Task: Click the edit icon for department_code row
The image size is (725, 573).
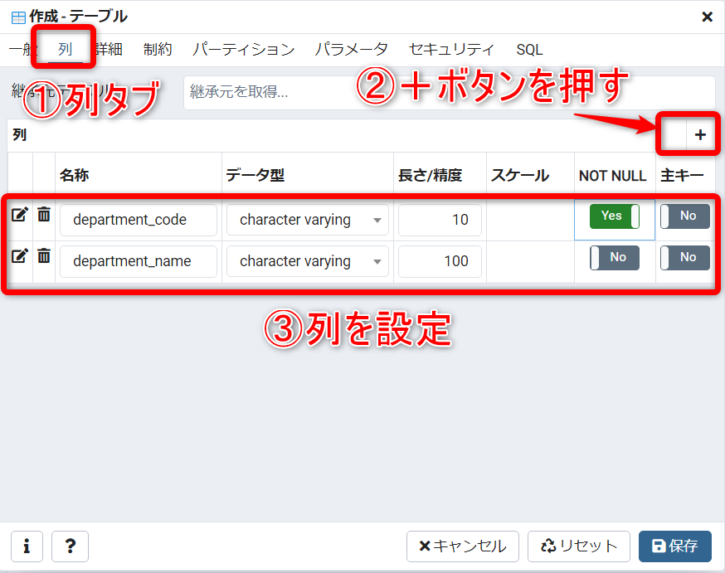Action: [19, 214]
